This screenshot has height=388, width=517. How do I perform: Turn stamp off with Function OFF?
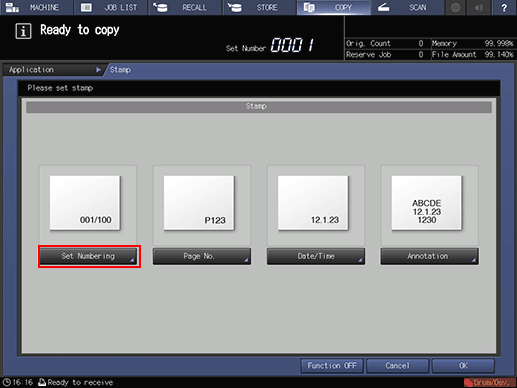click(x=332, y=366)
